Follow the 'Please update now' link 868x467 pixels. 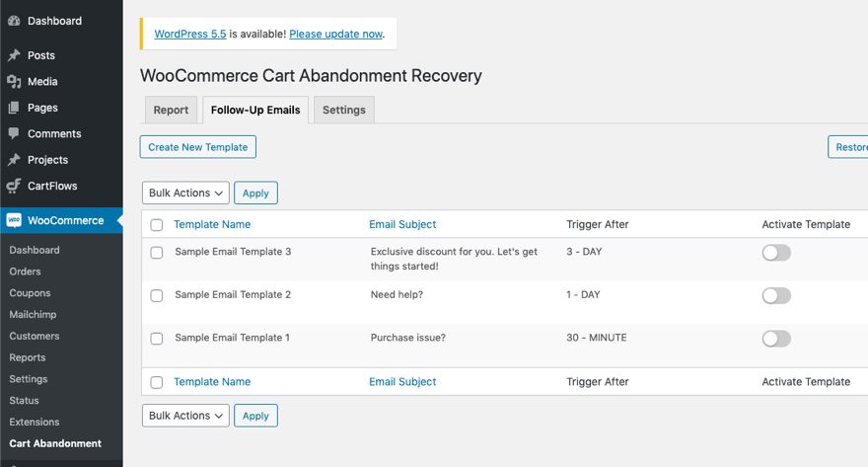tap(335, 34)
